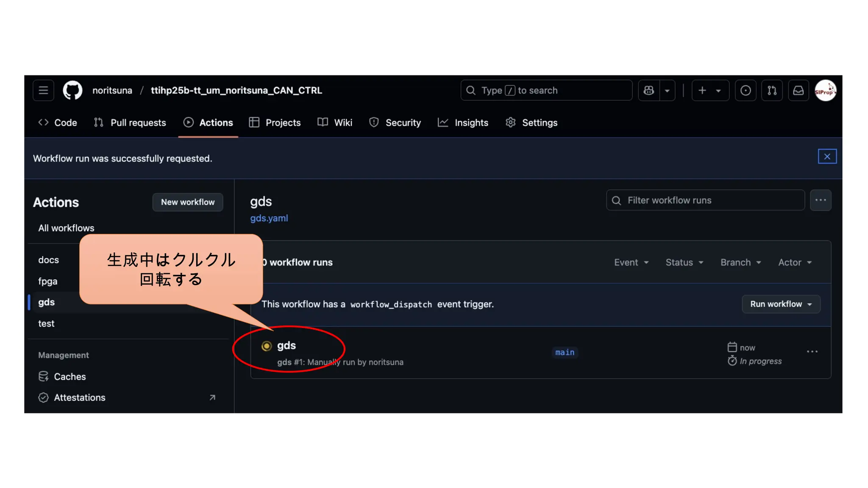868x488 pixels.
Task: Open the notifications inbox icon
Action: pyautogui.click(x=798, y=90)
